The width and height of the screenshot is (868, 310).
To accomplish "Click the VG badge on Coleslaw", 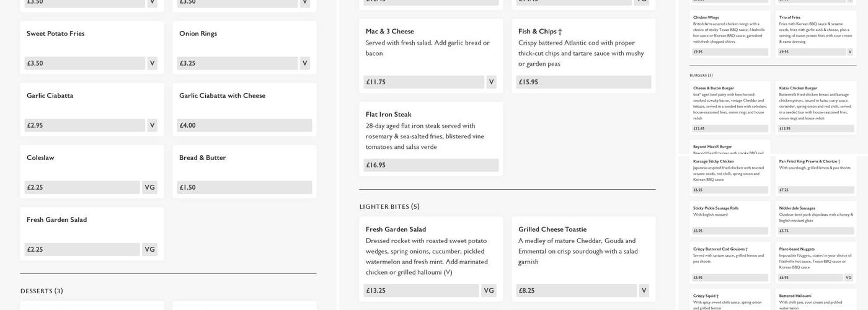I will (149, 187).
